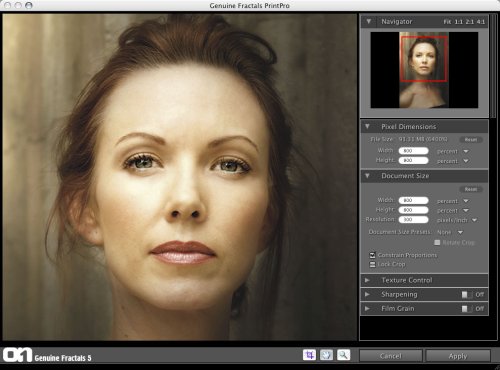Image resolution: width=500 pixels, height=370 pixels.
Task: Expand the Sharpening panel
Action: (x=367, y=294)
